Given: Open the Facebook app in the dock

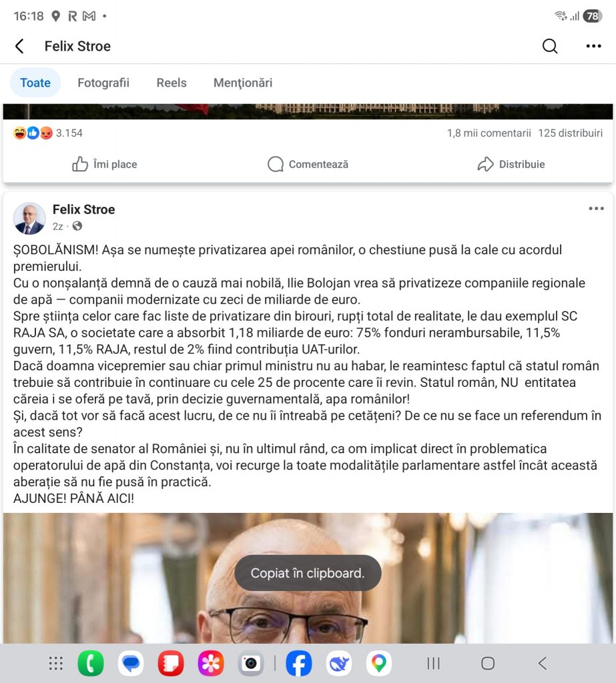Looking at the screenshot, I should (x=298, y=664).
